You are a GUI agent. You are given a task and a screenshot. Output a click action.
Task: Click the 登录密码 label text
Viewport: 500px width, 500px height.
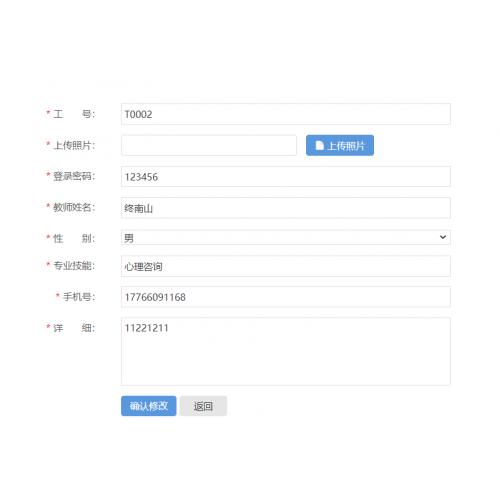tap(74, 176)
